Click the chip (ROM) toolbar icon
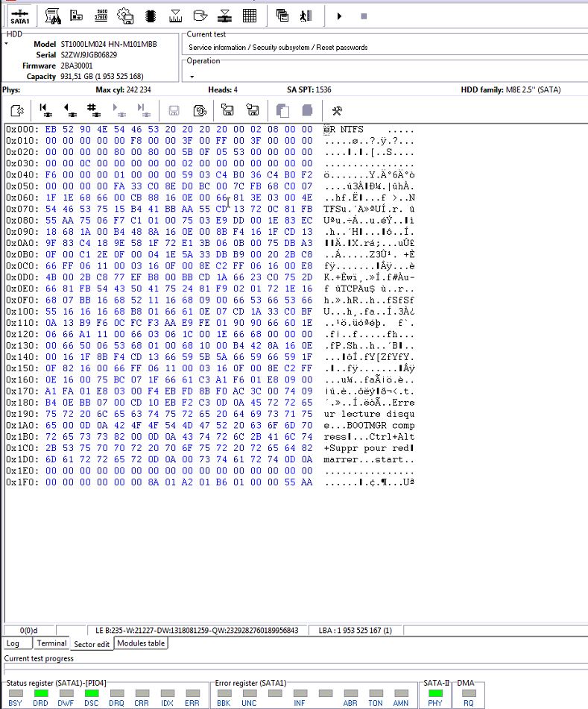 (151, 16)
